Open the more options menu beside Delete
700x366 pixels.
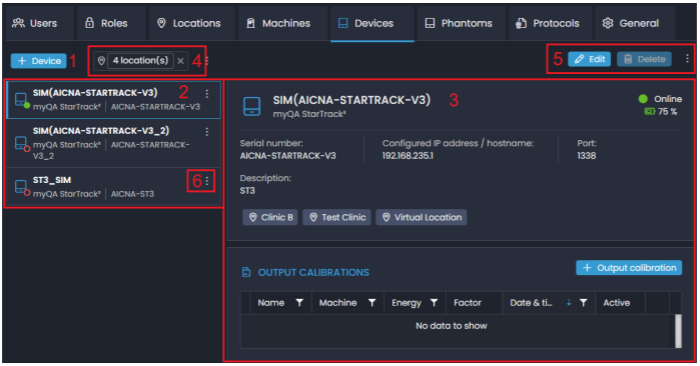[x=687, y=58]
